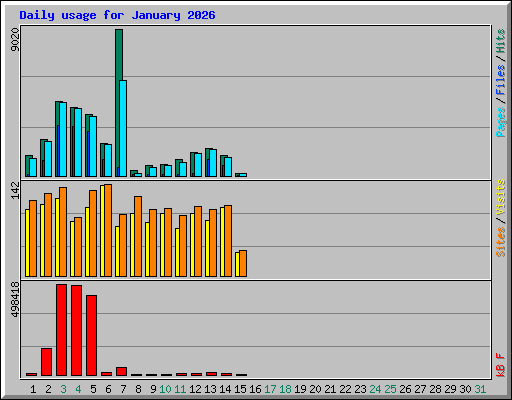Image resolution: width=512 pixels, height=400 pixels.
Task: Click the red KB F legend label
Action: click(500, 365)
